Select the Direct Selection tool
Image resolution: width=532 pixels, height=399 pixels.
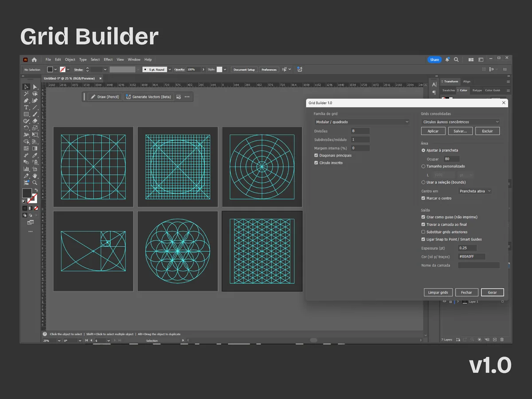point(35,87)
